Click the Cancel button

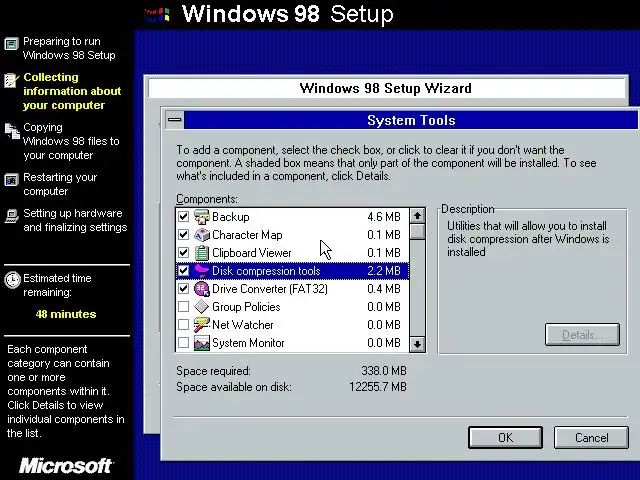[x=591, y=438]
